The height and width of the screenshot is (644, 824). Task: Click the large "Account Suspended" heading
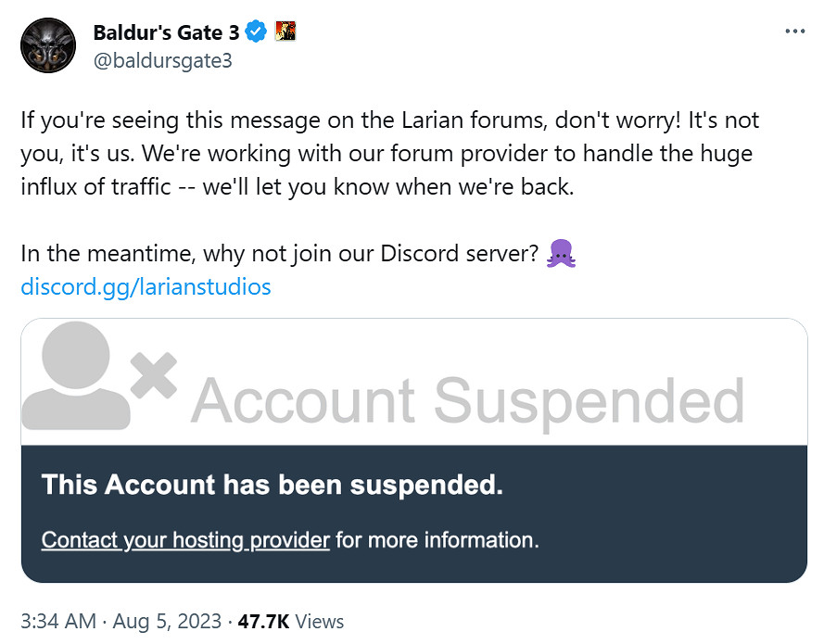[x=467, y=400]
